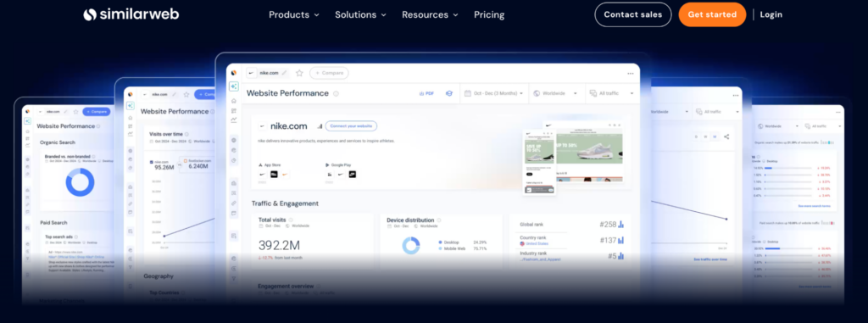Click the Branded vs. non-branded donut chart
868x323 pixels.
81,183
